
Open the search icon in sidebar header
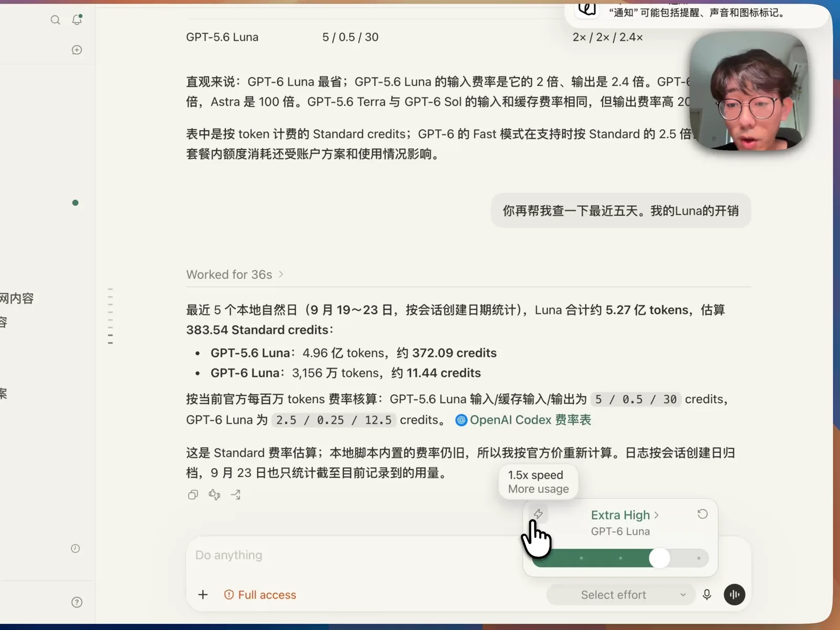55,20
